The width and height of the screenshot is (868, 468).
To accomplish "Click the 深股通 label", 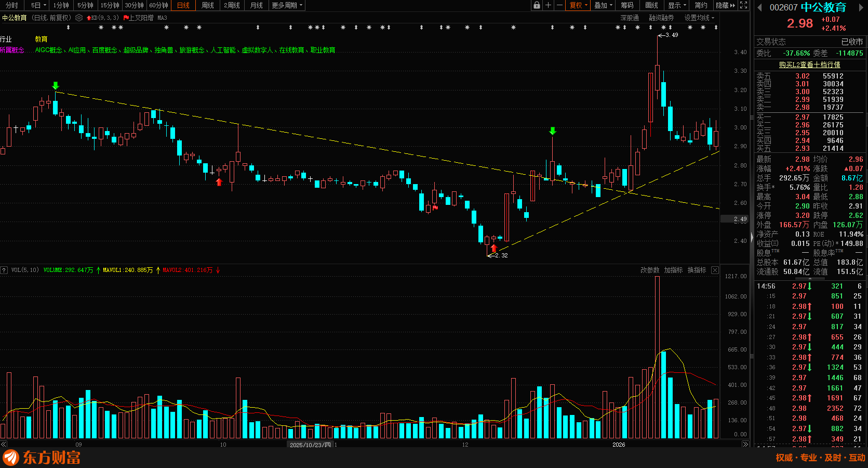I will [630, 18].
